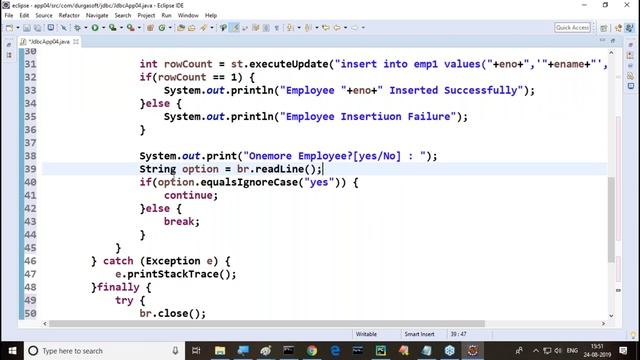The image size is (640, 360).
Task: Click into the Quick Access field
Action: [572, 27]
